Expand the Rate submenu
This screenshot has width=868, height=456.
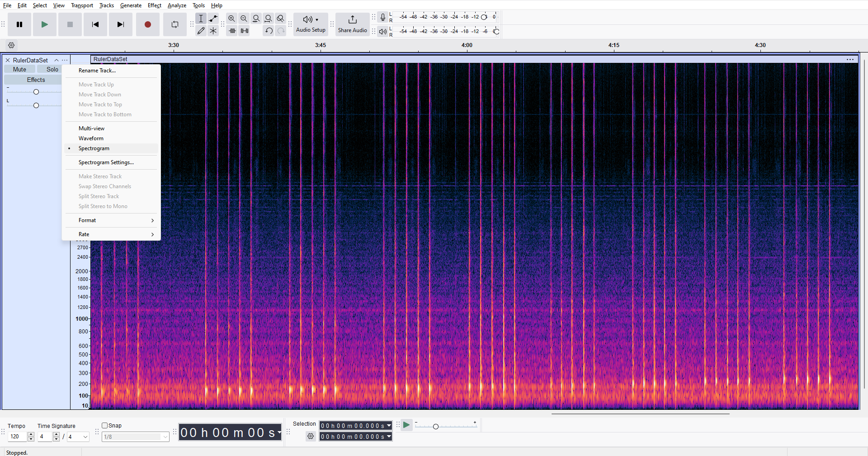pos(111,234)
